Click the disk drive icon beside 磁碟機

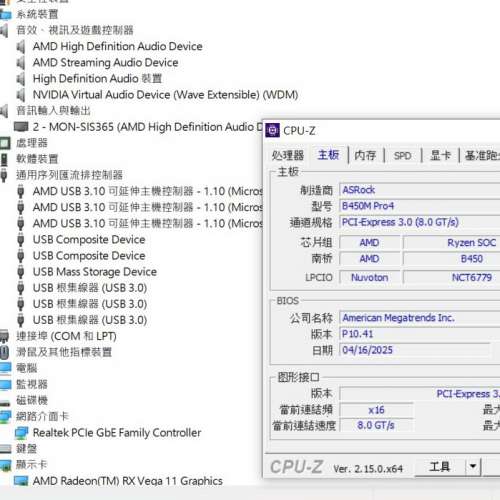point(5,404)
